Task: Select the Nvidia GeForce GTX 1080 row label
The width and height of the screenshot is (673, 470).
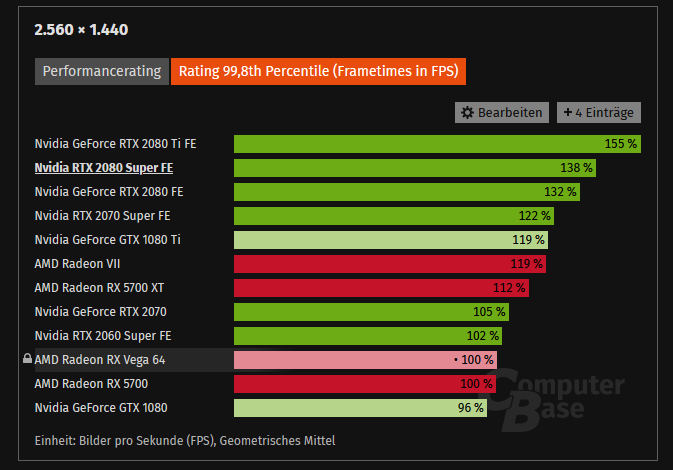Action: coord(101,408)
